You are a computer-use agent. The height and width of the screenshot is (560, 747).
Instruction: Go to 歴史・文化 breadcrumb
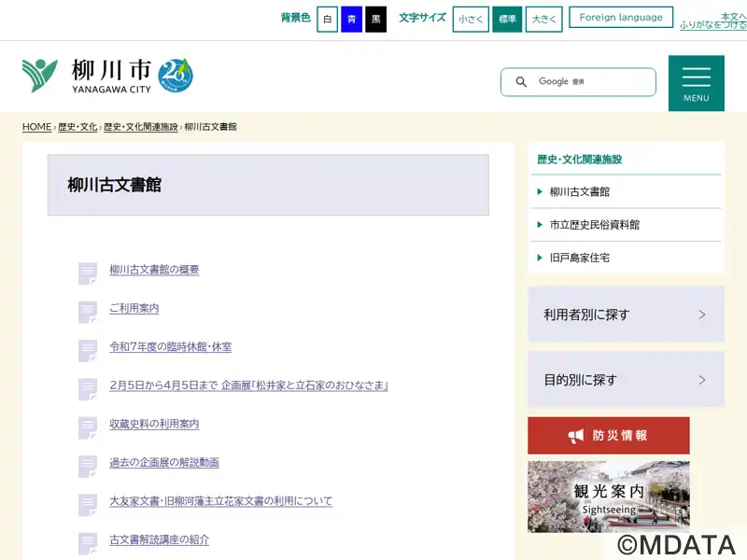point(78,127)
